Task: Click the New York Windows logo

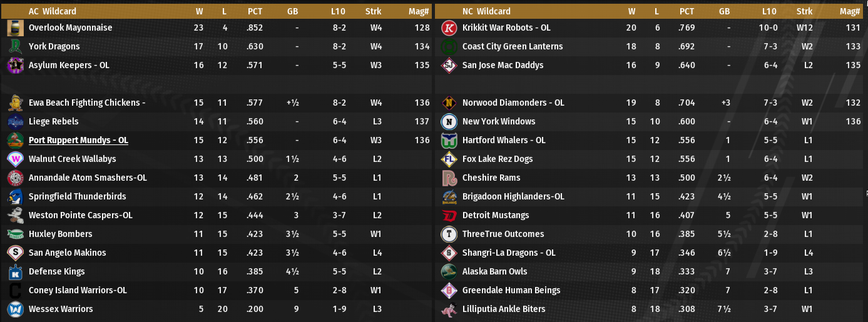Action: click(x=449, y=122)
